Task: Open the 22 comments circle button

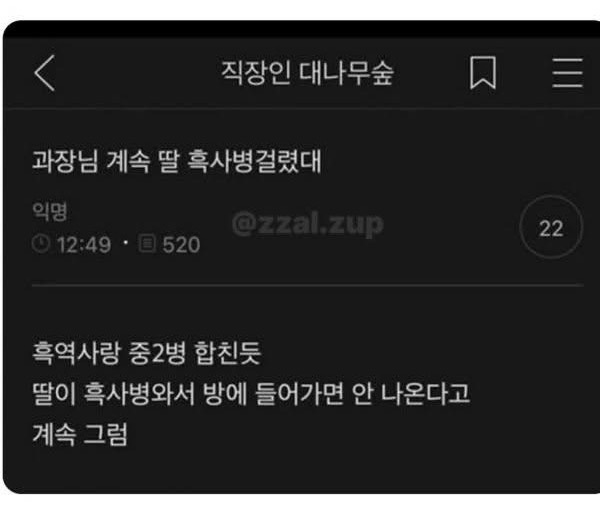Action: point(551,227)
